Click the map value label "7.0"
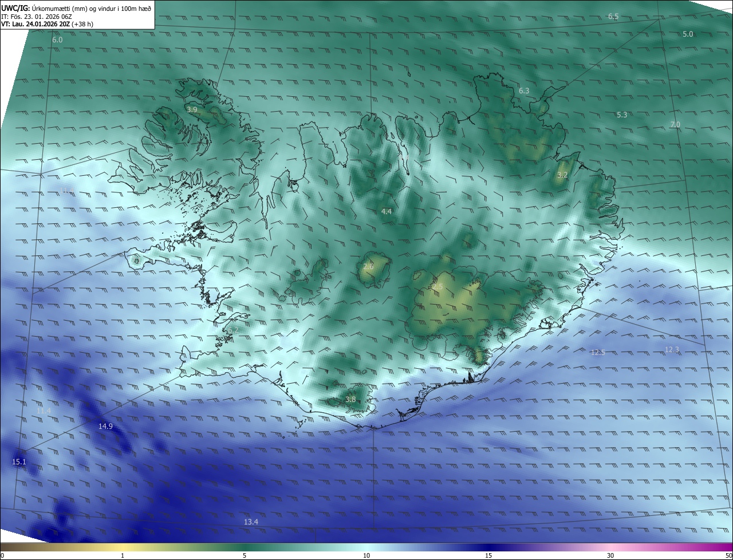Viewport: 733px width, 560px height. pos(675,125)
